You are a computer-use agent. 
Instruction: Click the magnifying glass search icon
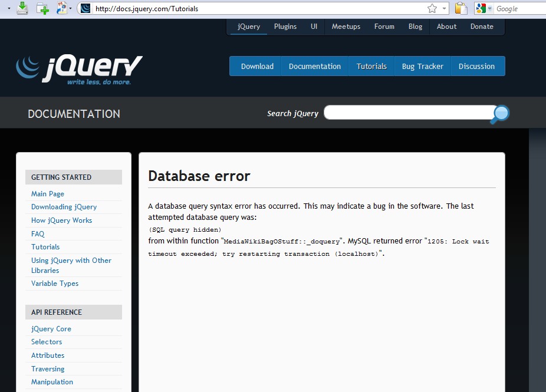click(x=499, y=114)
